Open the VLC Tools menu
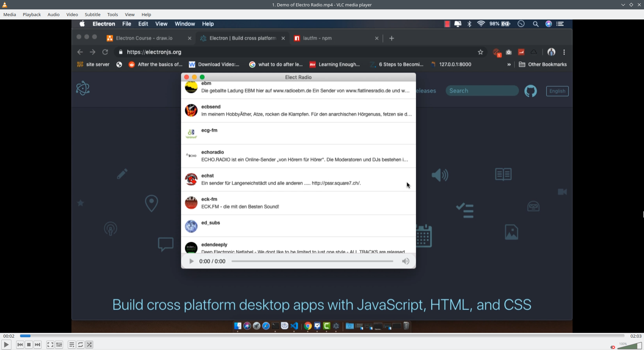Viewport: 644px width, 350px height. (x=113, y=14)
